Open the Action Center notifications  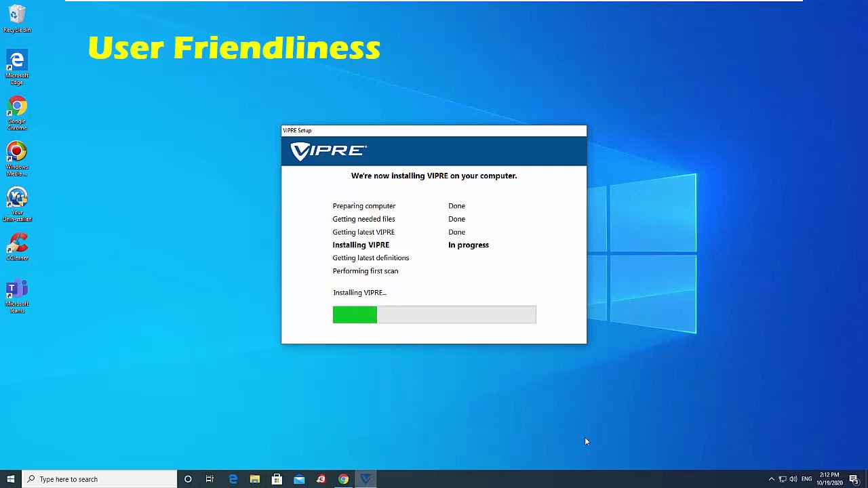tap(854, 479)
